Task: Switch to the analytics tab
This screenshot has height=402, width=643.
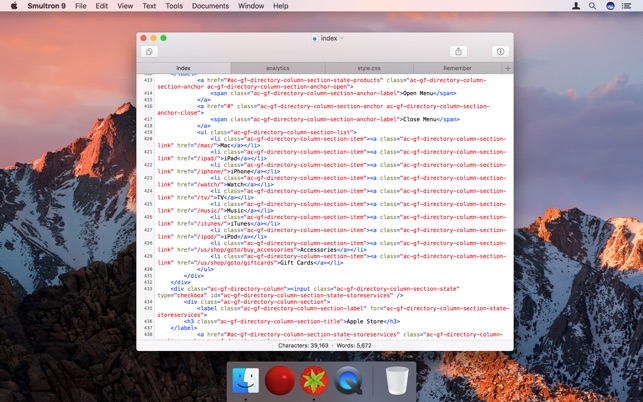Action: 278,68
